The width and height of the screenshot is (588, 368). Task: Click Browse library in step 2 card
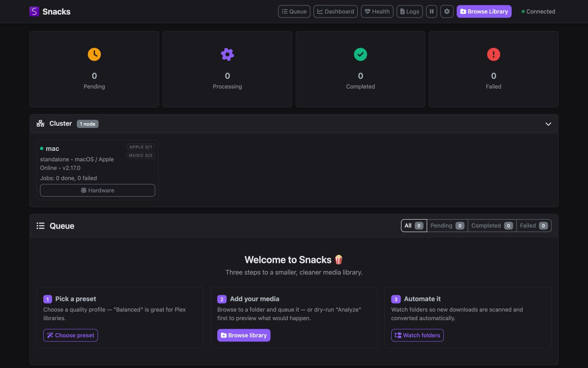coord(244,335)
